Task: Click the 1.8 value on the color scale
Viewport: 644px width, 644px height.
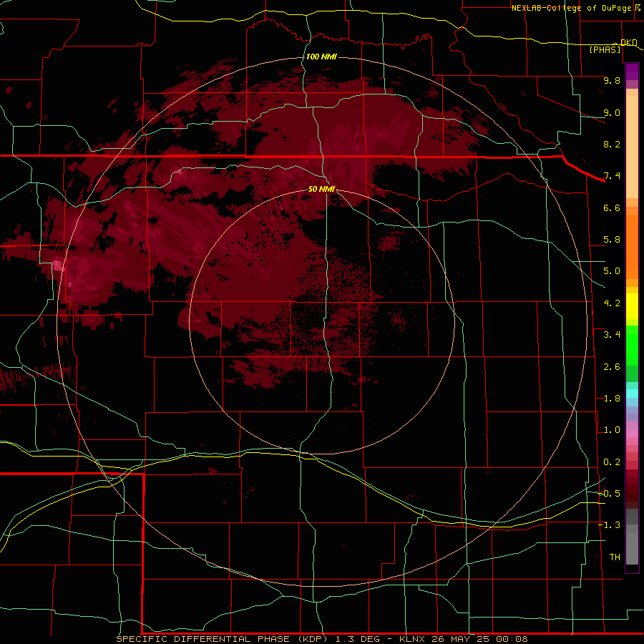Action: click(x=612, y=399)
